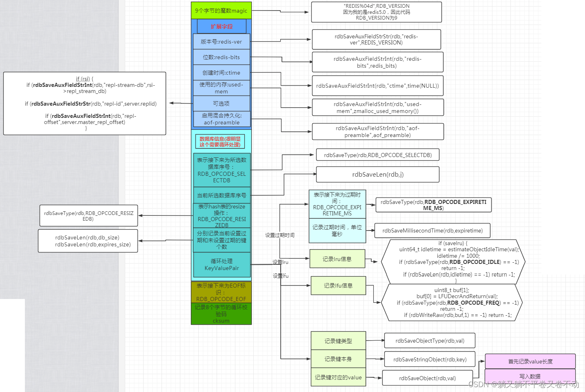The image size is (585, 392).
Task: Click the RDB_OPCODE_EOF olive box
Action: (x=221, y=292)
